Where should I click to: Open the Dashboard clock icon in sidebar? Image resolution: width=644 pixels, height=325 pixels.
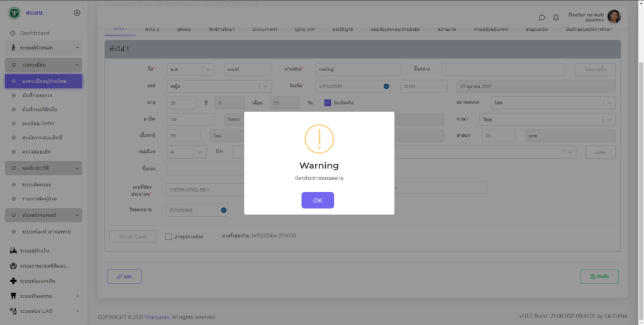click(13, 33)
